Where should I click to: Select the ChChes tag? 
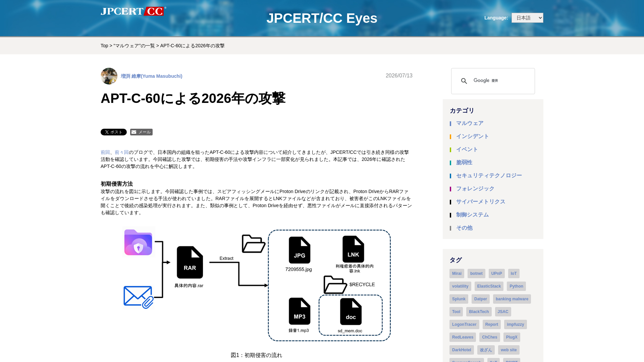pyautogui.click(x=490, y=337)
